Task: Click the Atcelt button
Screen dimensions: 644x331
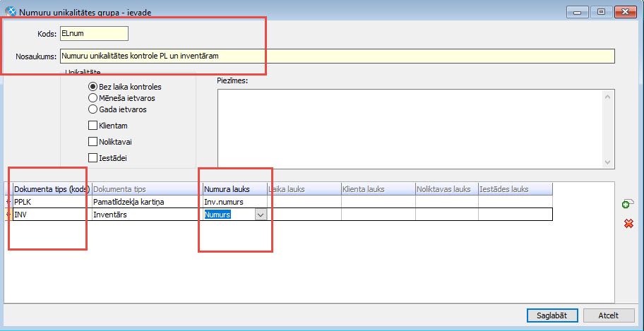Action: tap(608, 315)
